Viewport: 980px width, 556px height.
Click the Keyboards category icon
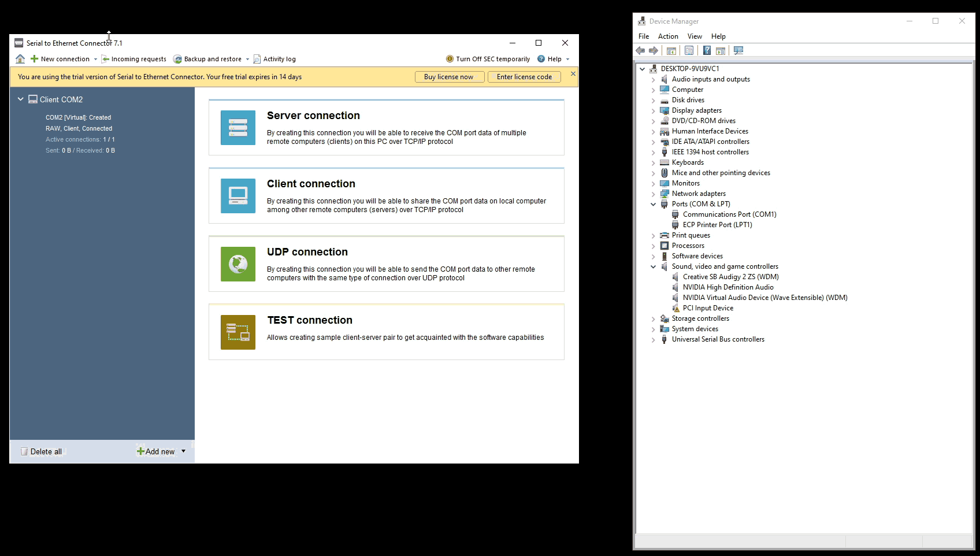click(x=665, y=162)
